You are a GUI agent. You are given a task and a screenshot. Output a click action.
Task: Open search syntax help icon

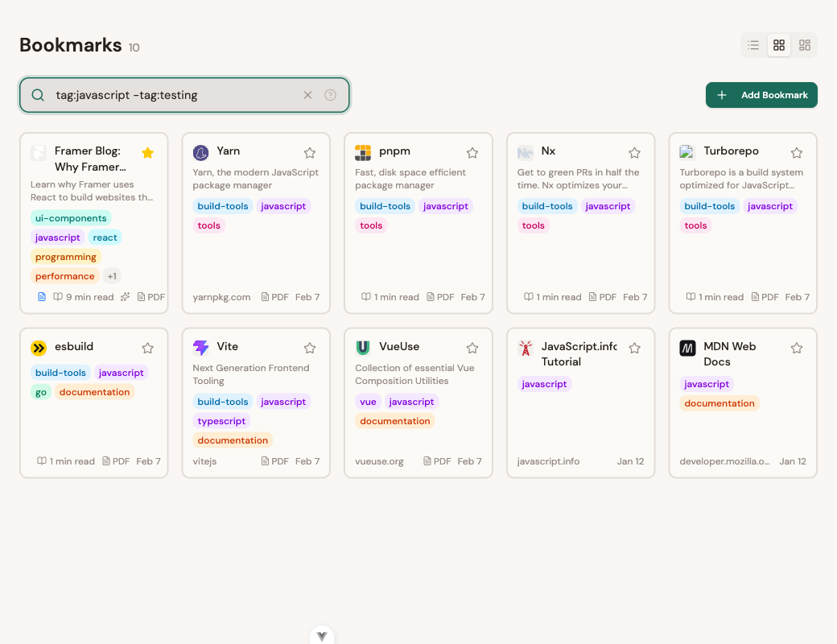tap(330, 95)
